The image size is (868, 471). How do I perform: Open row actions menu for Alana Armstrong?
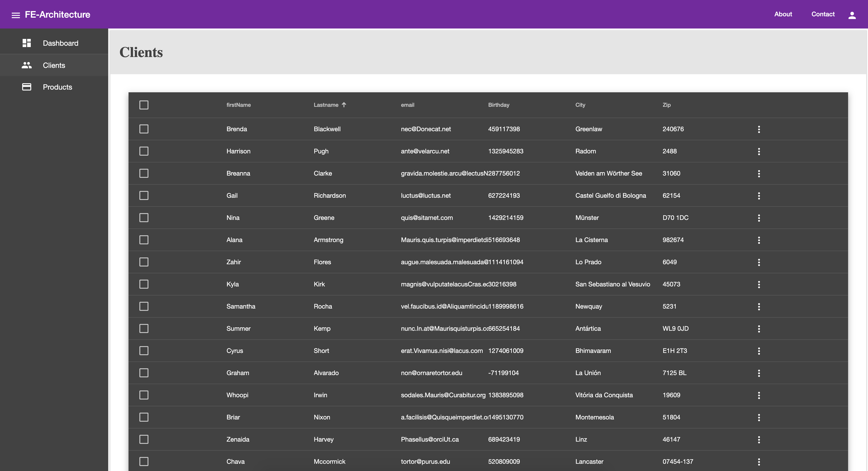(759, 240)
